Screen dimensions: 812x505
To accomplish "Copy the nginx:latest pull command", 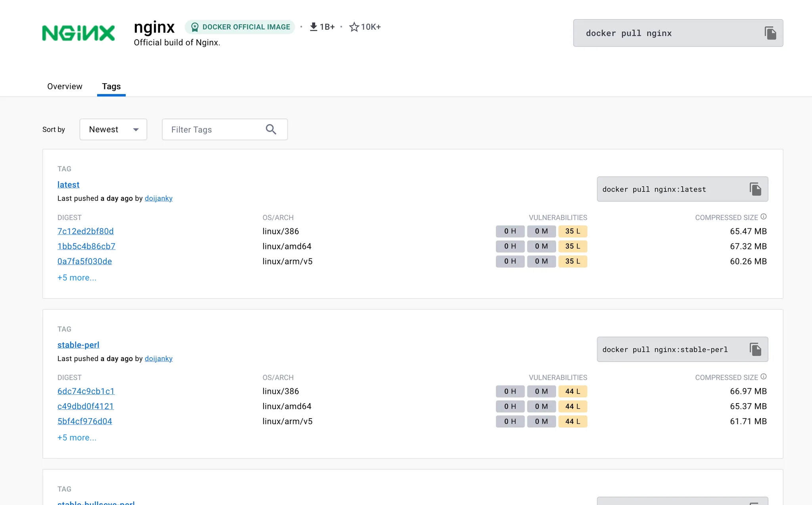I will point(755,189).
